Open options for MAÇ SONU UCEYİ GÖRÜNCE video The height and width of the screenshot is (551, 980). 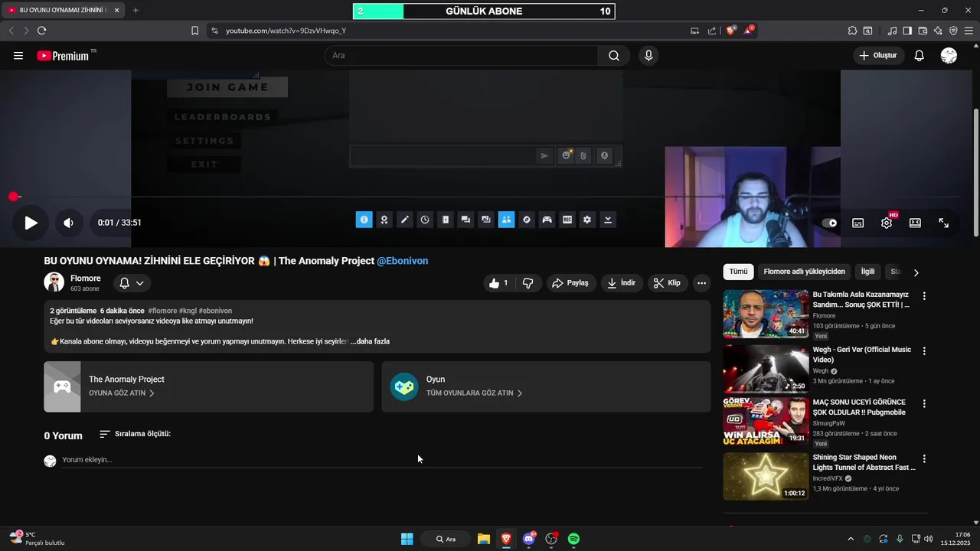pos(924,403)
